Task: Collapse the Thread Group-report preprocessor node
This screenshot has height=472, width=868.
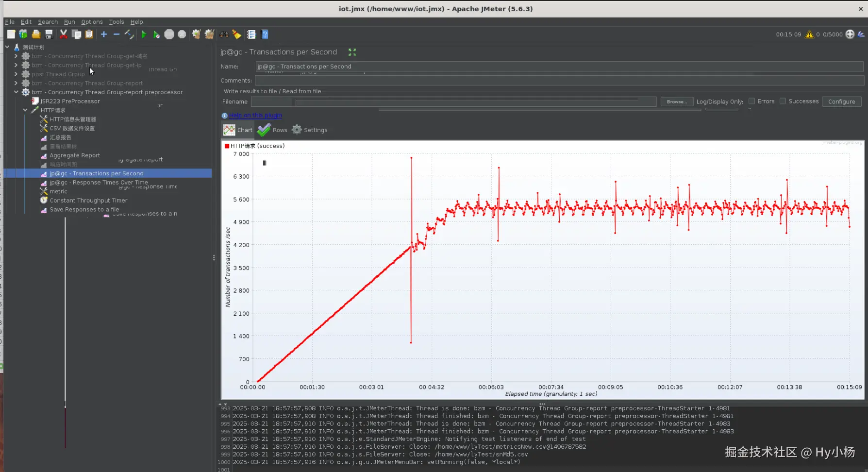Action: (16, 92)
